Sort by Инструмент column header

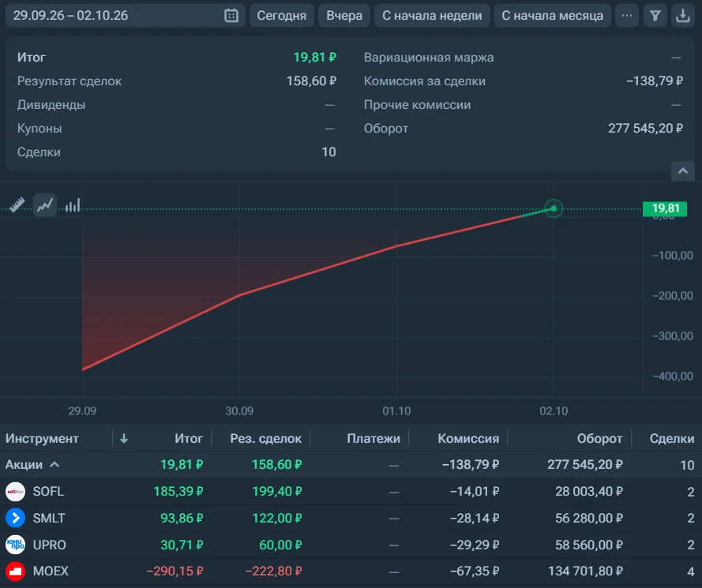pyautogui.click(x=42, y=439)
